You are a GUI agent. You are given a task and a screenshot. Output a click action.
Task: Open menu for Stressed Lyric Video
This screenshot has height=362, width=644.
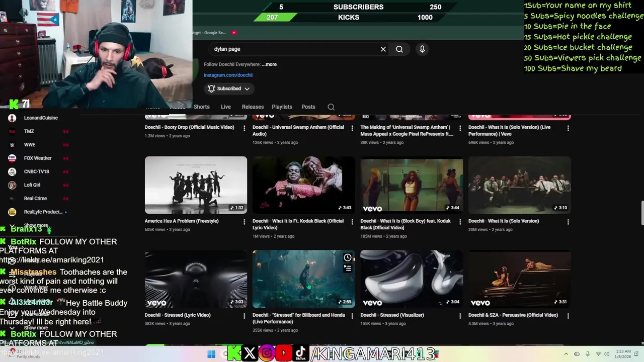click(244, 316)
